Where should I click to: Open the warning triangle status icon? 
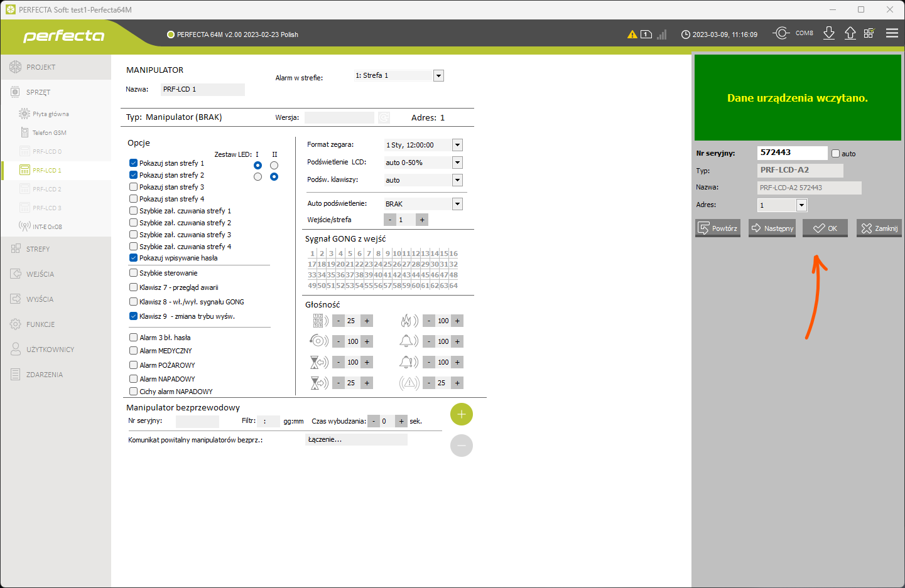(x=632, y=35)
